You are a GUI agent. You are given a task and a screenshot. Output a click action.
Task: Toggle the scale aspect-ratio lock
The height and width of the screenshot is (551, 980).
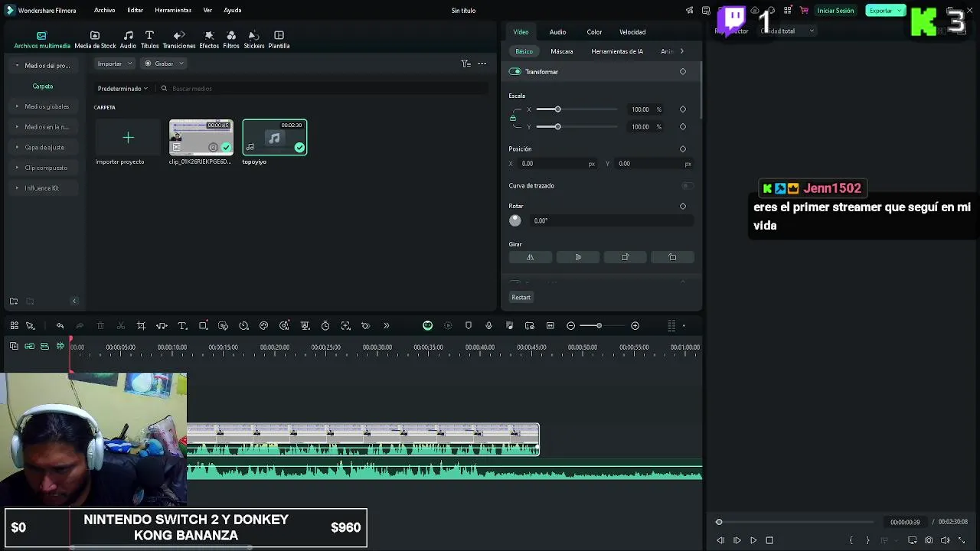click(x=513, y=118)
